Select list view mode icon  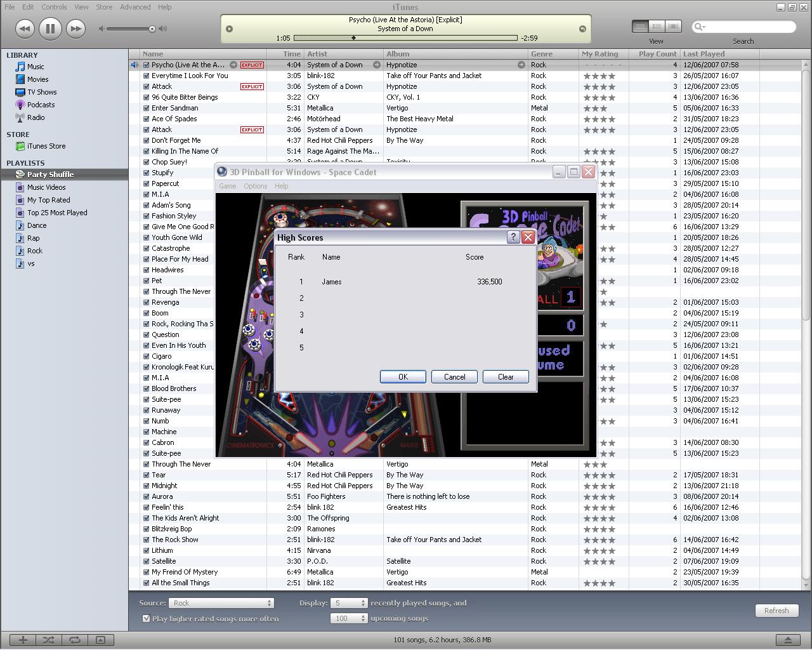pos(640,27)
